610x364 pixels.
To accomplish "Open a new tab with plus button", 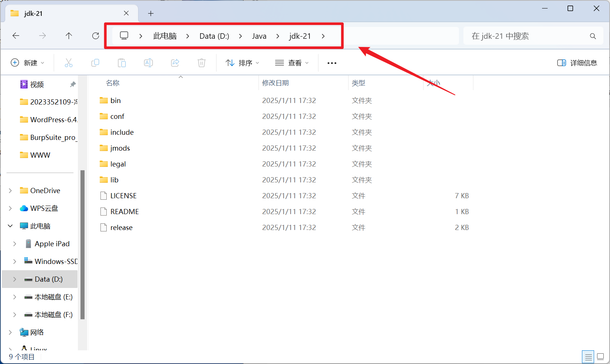I will [151, 14].
